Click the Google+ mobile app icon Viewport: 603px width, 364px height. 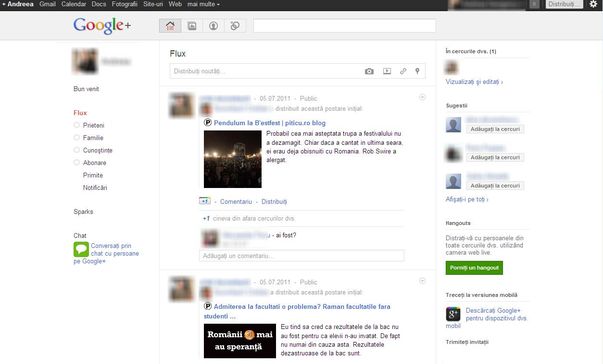pos(453,314)
